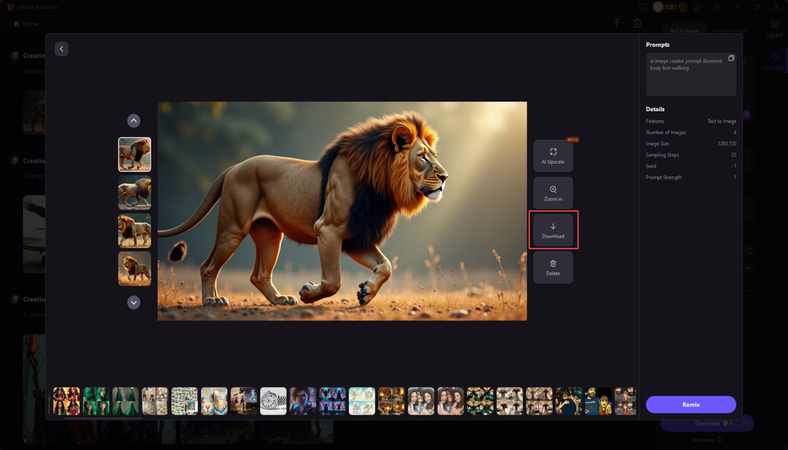Select the second lion thumbnail
The image size is (788, 450).
[135, 193]
